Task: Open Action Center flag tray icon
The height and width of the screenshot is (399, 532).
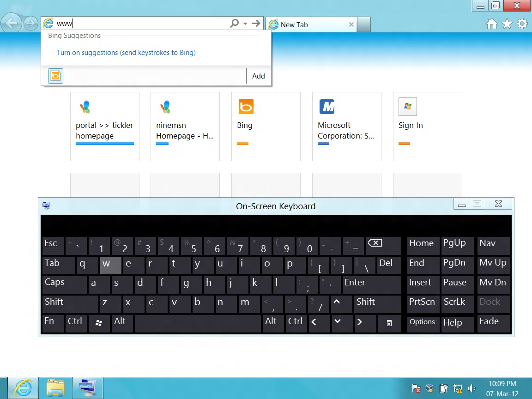Action: (x=416, y=388)
